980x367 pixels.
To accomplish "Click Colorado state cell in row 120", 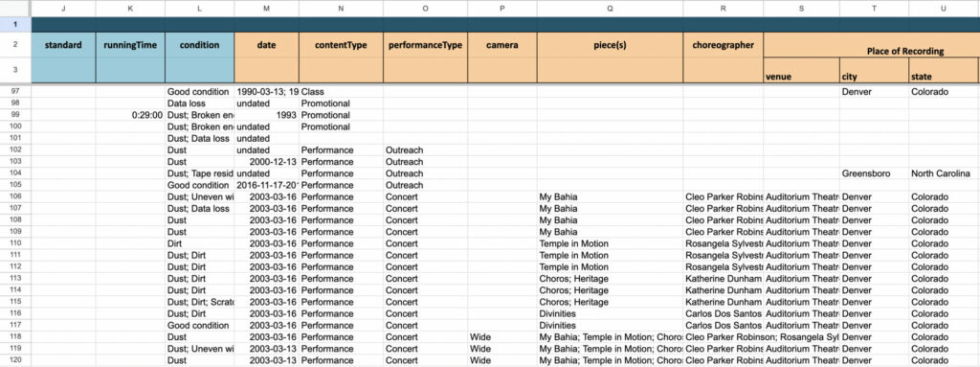I will [943, 360].
